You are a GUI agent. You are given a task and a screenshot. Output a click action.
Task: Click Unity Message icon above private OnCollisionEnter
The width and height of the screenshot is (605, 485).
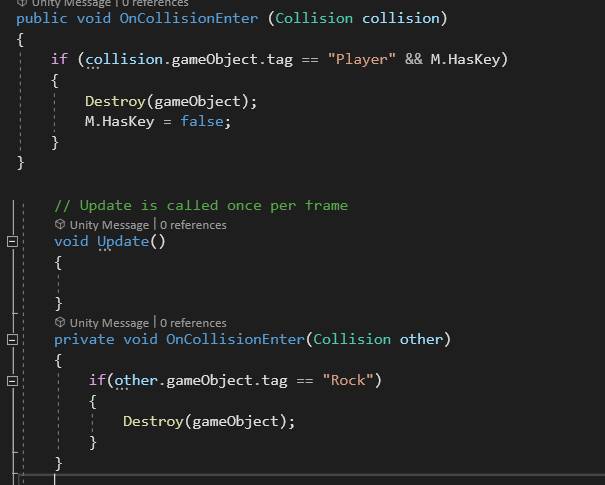click(60, 323)
